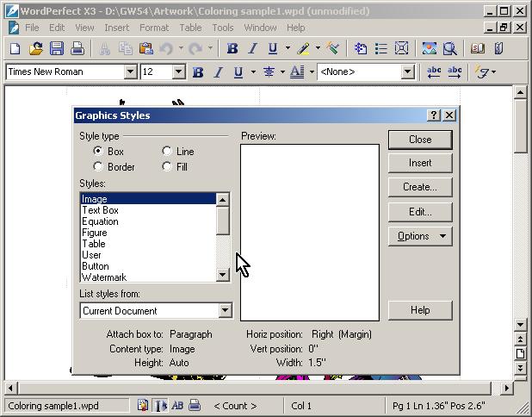Viewport: 532px width, 417px height.
Task: Open the File menu
Action: tap(32, 28)
